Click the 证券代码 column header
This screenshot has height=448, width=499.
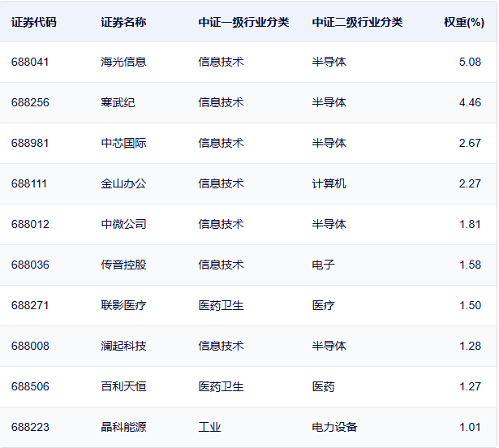pos(34,22)
